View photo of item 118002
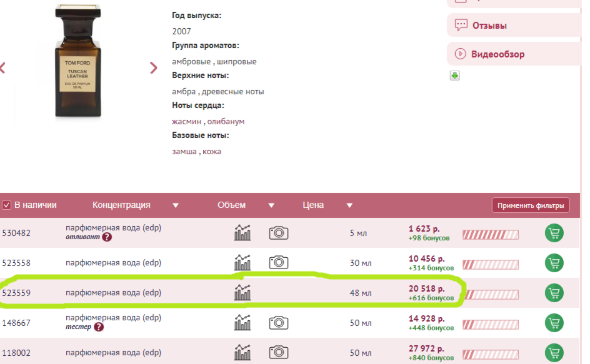 tap(279, 352)
